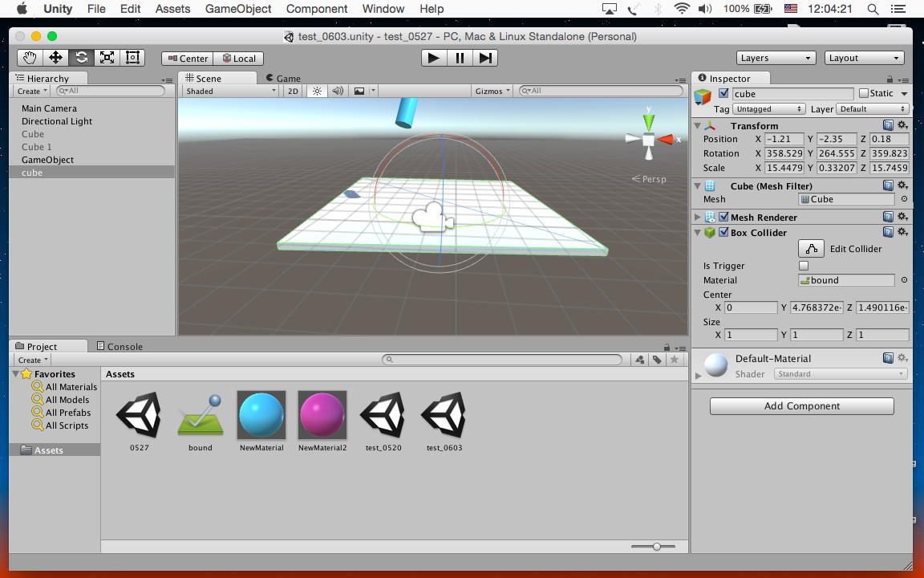
Task: Click the Edit Collider icon button
Action: pos(811,248)
